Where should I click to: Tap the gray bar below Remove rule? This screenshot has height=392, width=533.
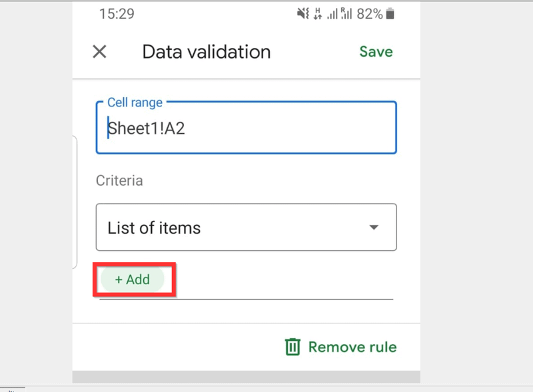[x=246, y=377]
